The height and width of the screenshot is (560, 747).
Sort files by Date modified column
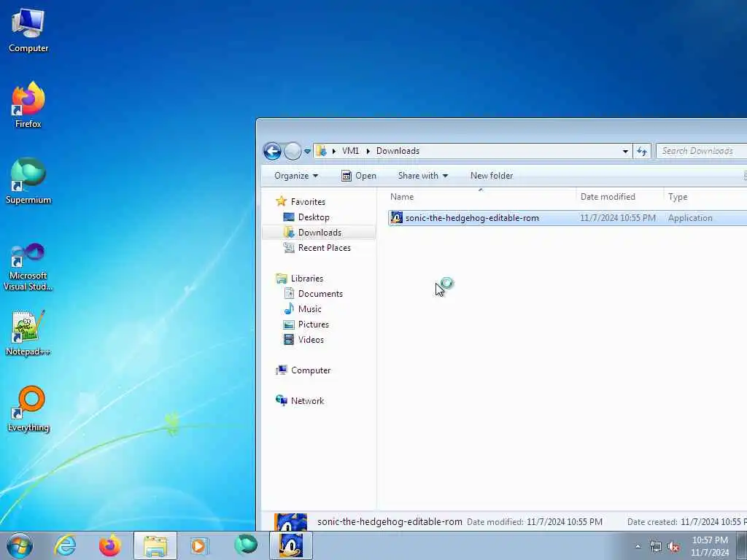coord(619,197)
